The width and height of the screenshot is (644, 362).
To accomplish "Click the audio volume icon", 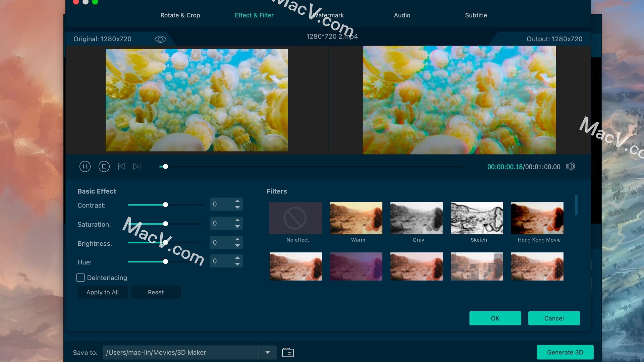I will (570, 166).
